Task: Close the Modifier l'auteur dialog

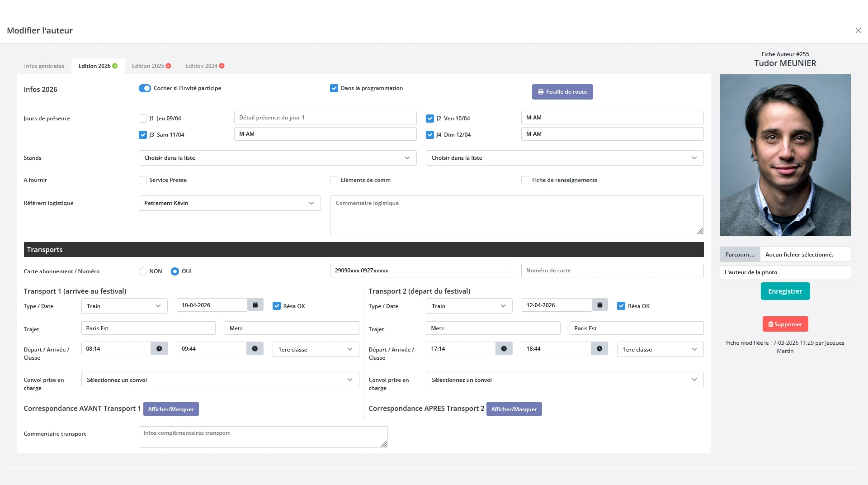Action: point(858,30)
